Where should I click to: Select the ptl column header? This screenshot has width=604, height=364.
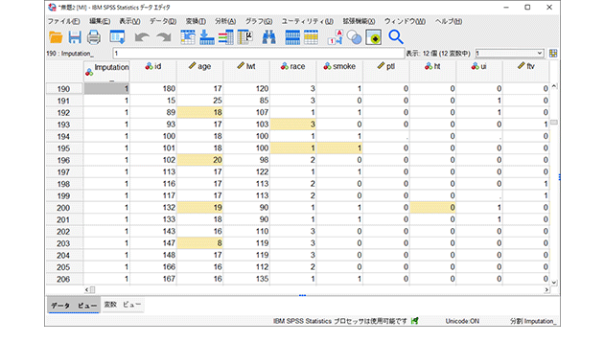pos(386,71)
